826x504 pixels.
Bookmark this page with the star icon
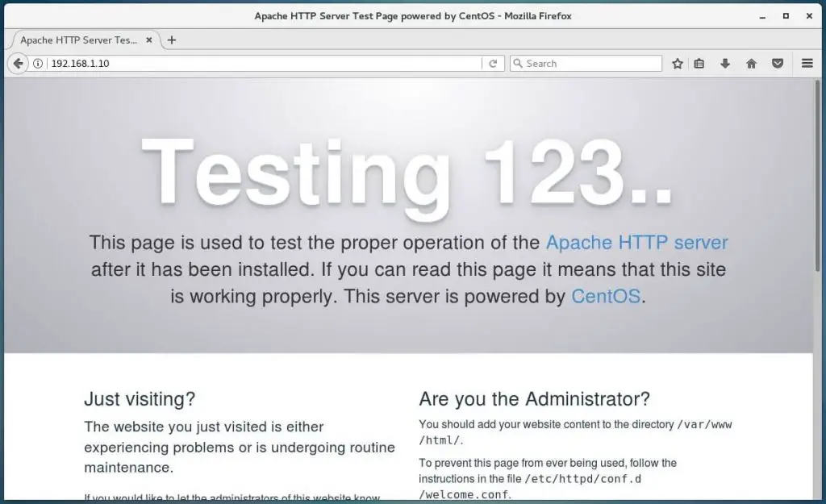[x=678, y=64]
